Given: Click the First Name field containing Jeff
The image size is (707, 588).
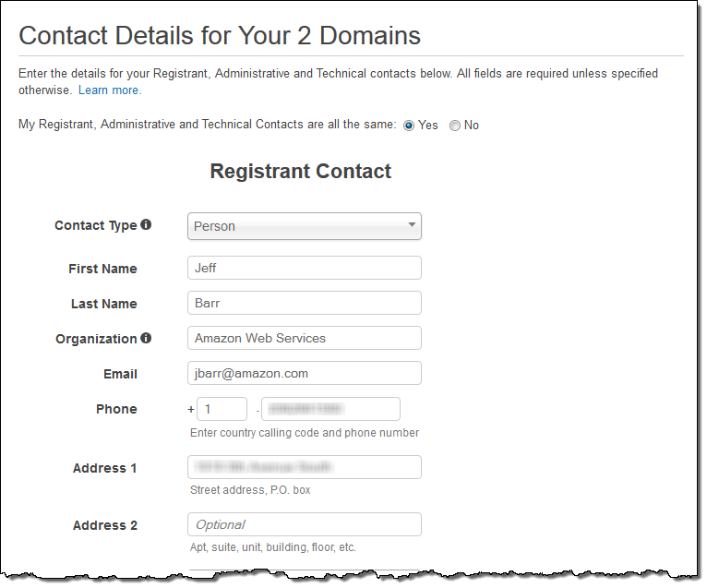Looking at the screenshot, I should [x=304, y=268].
